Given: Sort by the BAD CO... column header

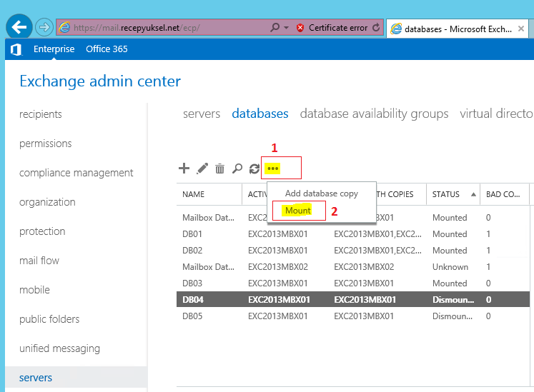Looking at the screenshot, I should 505,194.
